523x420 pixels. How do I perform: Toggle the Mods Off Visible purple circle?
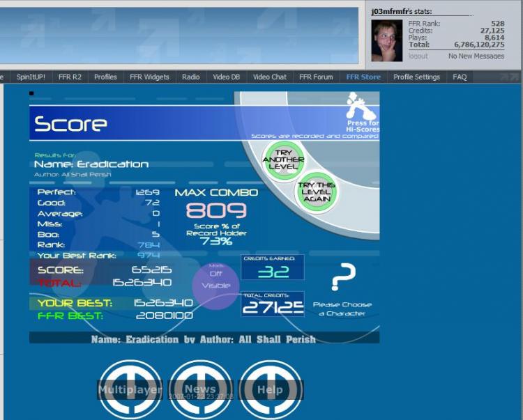pos(215,286)
